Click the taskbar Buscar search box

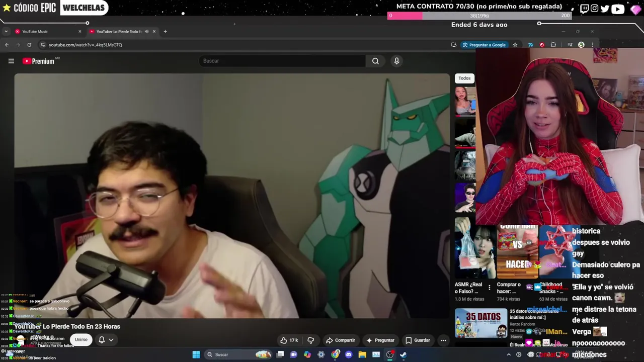click(x=238, y=354)
